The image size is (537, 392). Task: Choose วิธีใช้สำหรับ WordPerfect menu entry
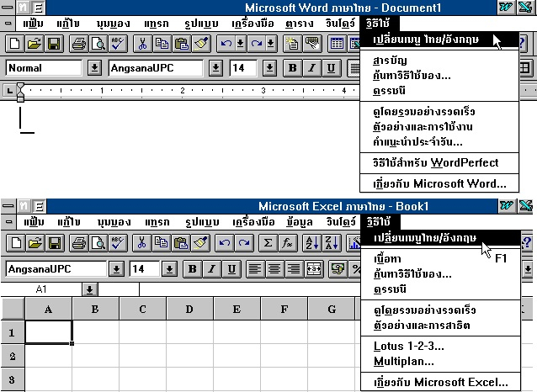point(439,162)
